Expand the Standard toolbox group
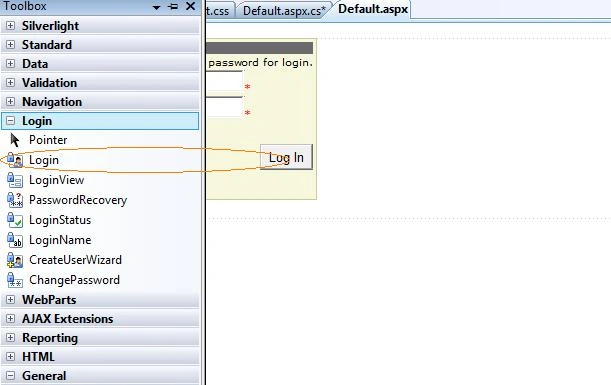 11,45
